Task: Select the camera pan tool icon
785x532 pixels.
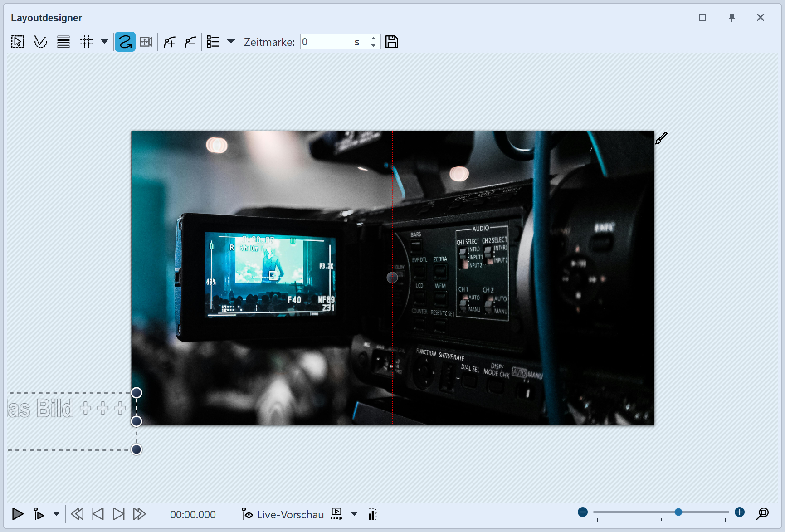Action: click(146, 42)
